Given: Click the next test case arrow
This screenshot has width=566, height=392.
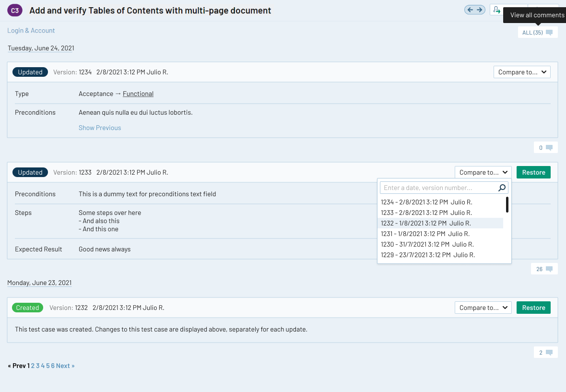Looking at the screenshot, I should (479, 10).
